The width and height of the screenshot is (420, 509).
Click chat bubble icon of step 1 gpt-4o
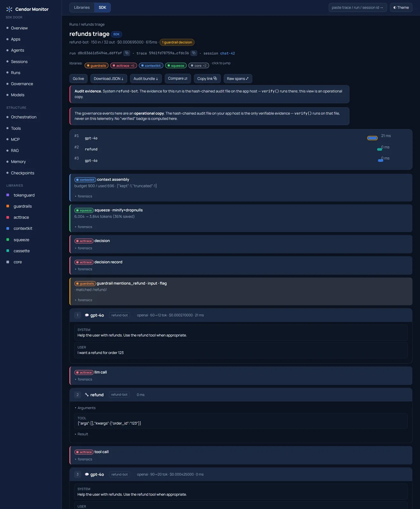coord(87,315)
